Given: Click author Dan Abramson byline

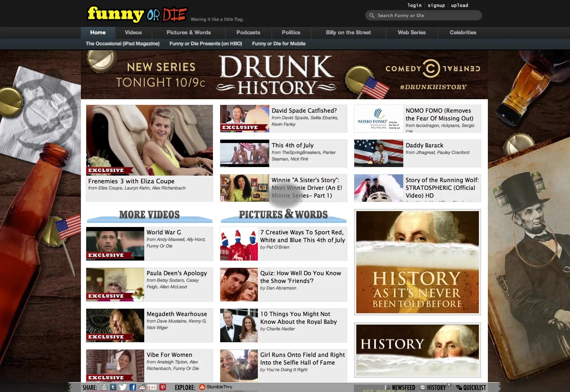Looking at the screenshot, I should tap(278, 288).
